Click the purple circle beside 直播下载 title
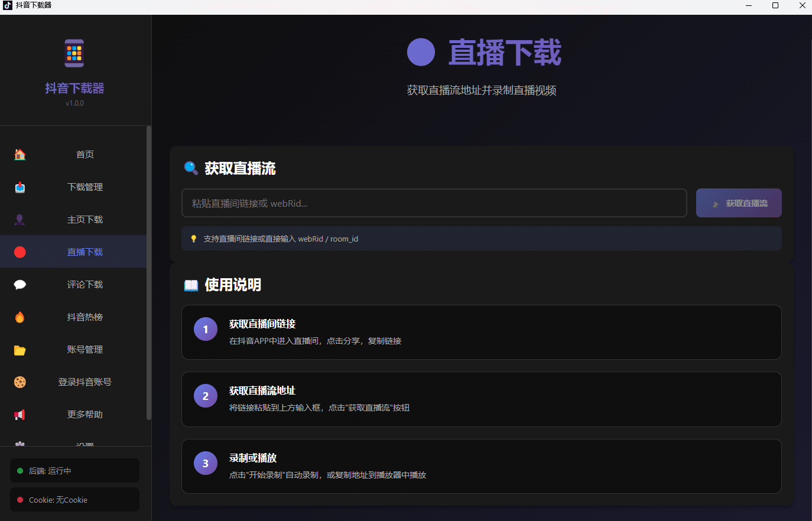812x521 pixels. (x=421, y=52)
